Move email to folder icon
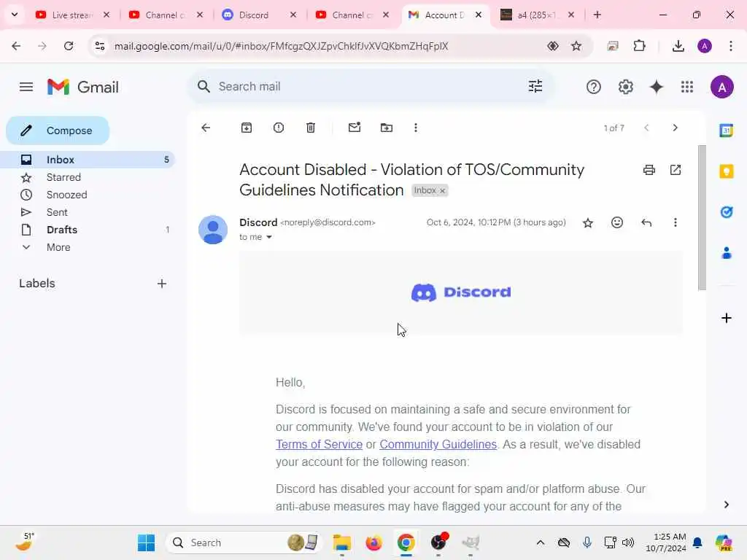Viewport: 747px width, 560px height. (x=387, y=128)
